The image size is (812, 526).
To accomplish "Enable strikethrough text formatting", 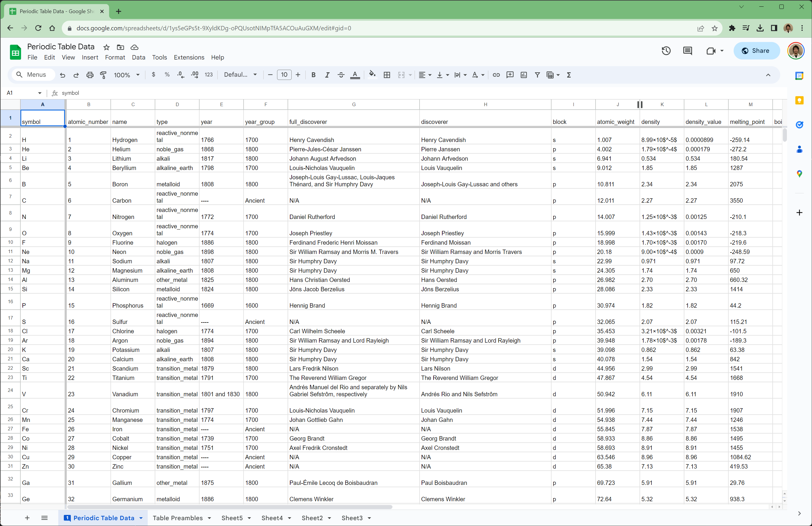I will pos(341,75).
